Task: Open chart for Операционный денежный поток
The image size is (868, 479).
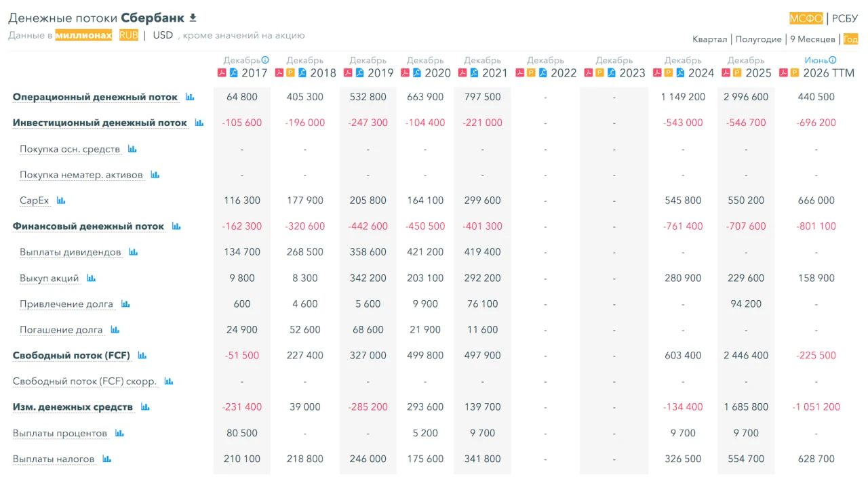Action: (x=190, y=97)
